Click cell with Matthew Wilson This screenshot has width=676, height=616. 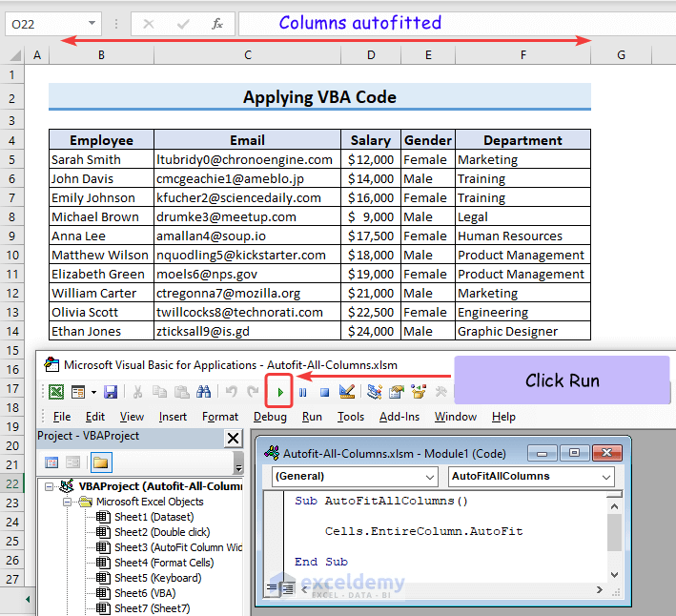click(101, 256)
